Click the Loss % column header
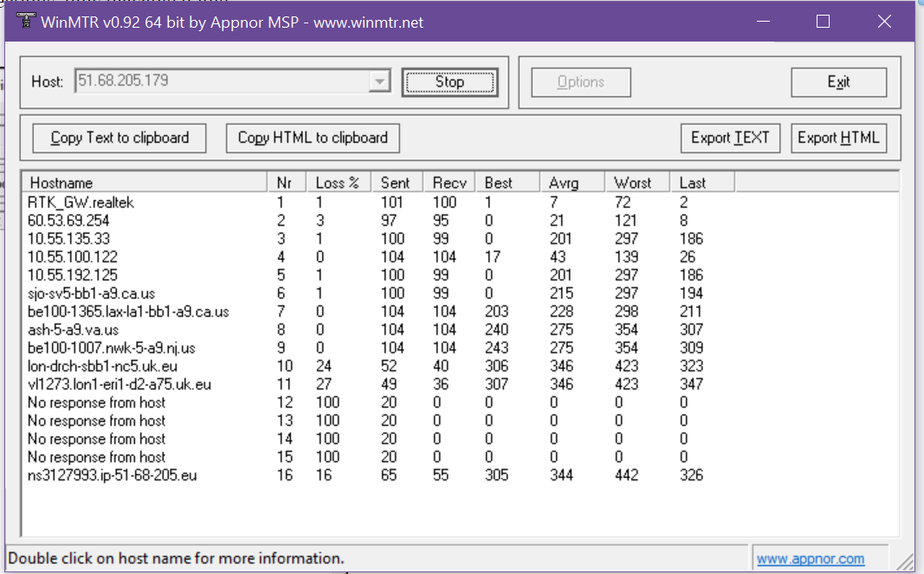Viewport: 924px width, 574px height. (338, 183)
